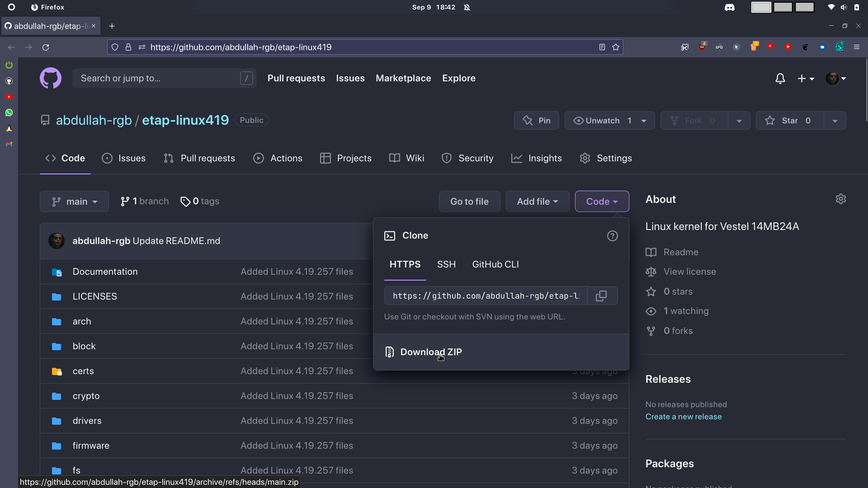
Task: Reload the current browser page
Action: 46,47
